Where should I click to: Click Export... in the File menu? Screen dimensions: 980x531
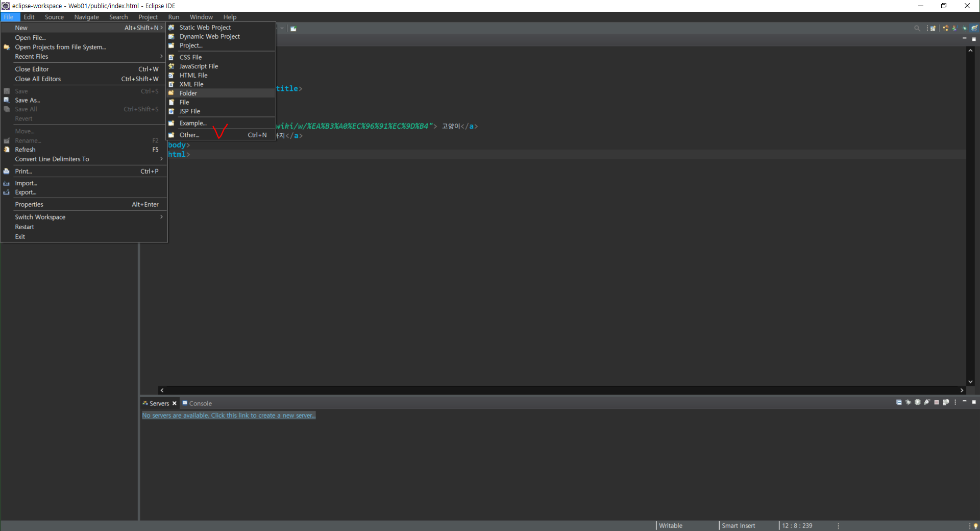84,192
